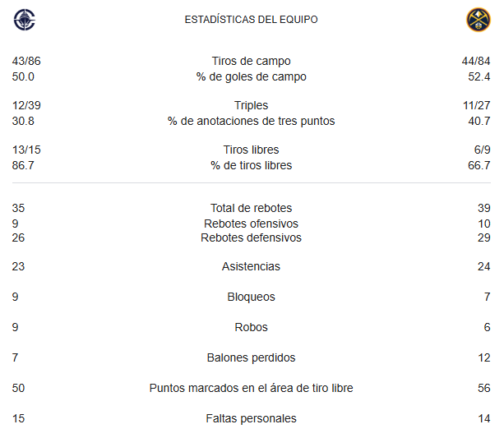
Task: Select the % de goles de campo label
Action: coord(251,76)
